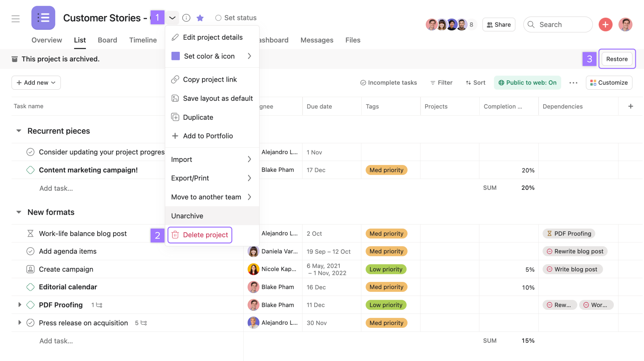644x361 pixels.
Task: Expand Press release on acquisition subtasks
Action: click(x=19, y=323)
